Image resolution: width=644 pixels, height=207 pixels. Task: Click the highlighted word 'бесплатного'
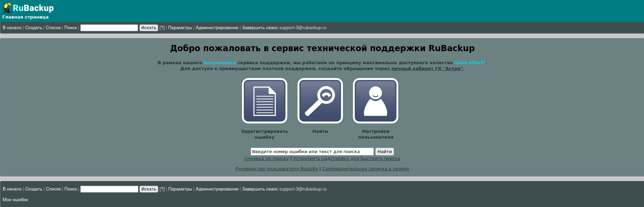click(x=220, y=63)
